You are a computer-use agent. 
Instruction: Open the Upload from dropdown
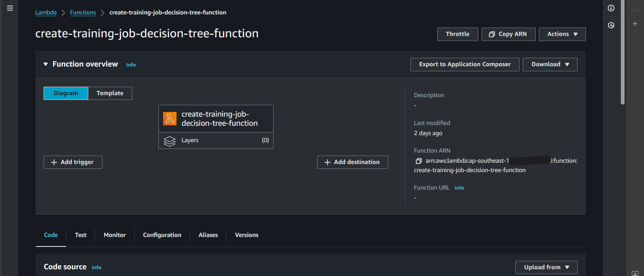[546, 267]
